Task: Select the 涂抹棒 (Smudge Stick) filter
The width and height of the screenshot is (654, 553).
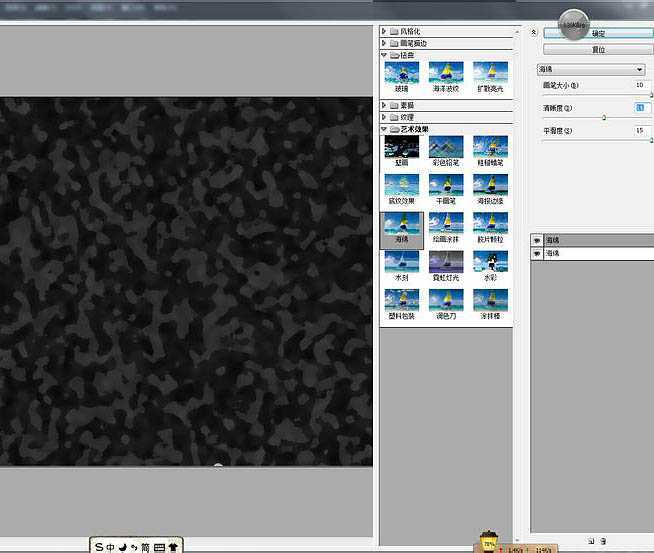Action: (x=490, y=300)
